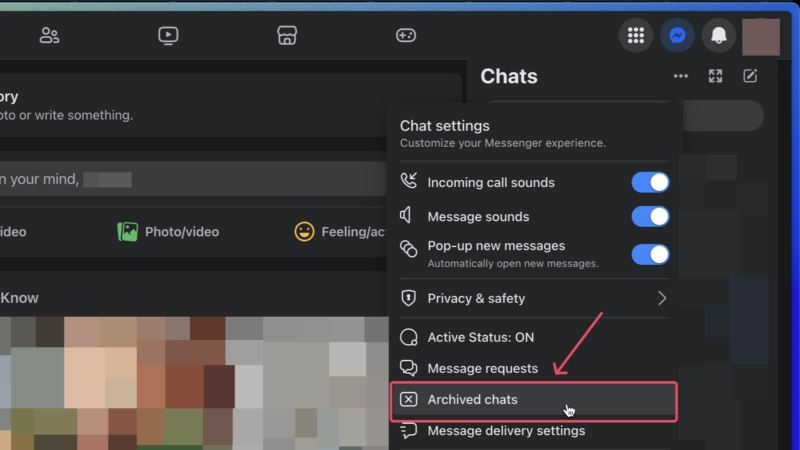The image size is (800, 450).
Task: Open the Friends icon in top navigation
Action: [x=49, y=35]
